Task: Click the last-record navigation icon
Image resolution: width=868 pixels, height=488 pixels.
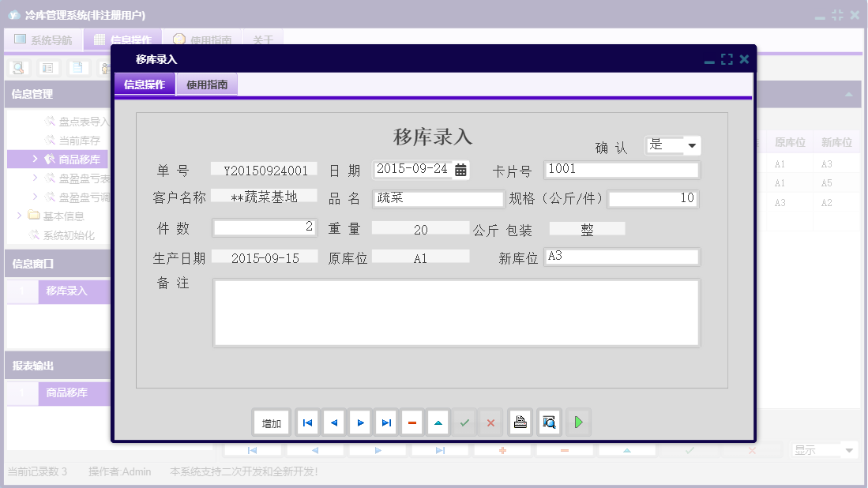Action: pyautogui.click(x=386, y=422)
